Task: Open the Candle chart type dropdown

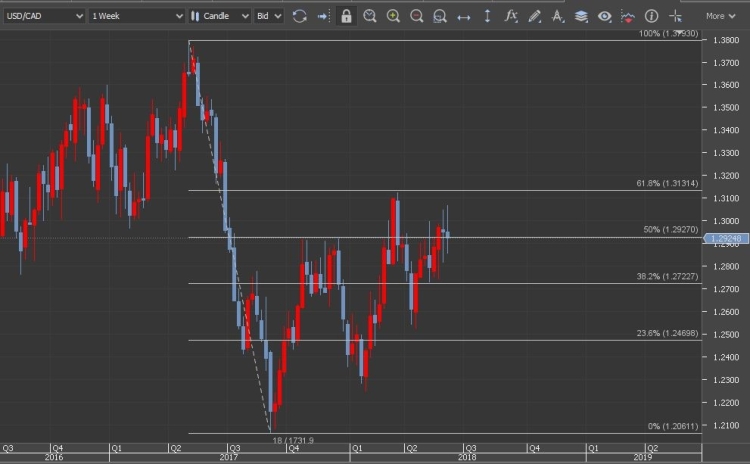Action: (220, 16)
